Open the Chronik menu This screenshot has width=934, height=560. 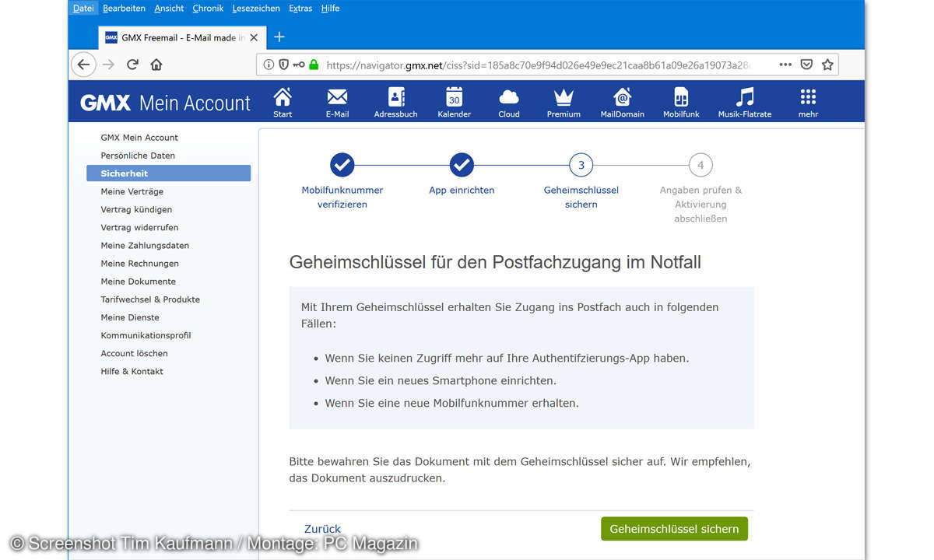(x=208, y=8)
